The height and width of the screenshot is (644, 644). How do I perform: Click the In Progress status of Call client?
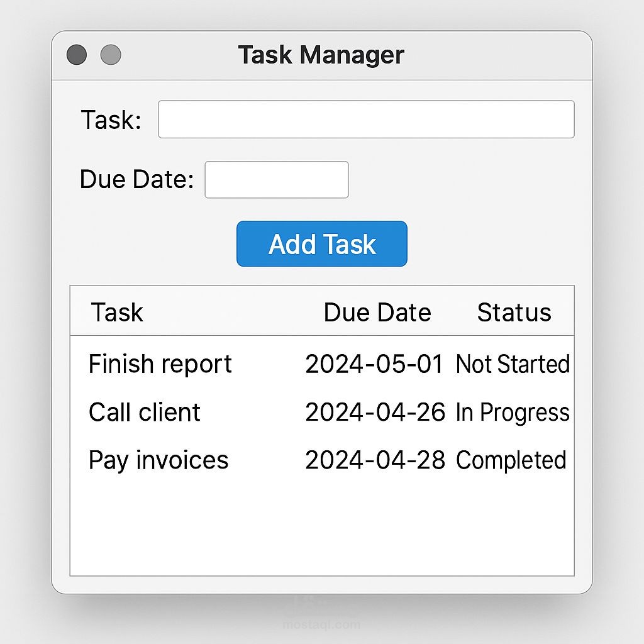(x=511, y=413)
